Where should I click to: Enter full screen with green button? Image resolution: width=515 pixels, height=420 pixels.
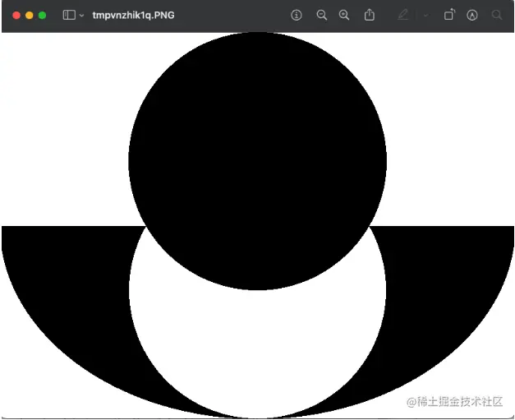click(x=43, y=16)
